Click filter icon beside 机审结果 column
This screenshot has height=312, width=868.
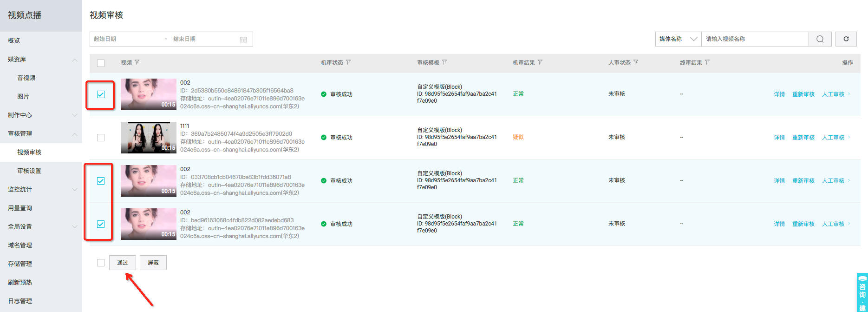[x=540, y=62]
